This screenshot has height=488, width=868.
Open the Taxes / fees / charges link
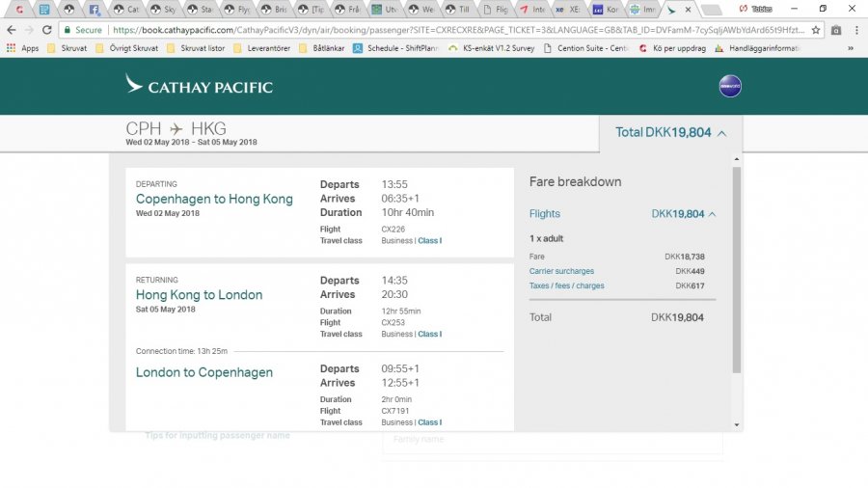(566, 285)
